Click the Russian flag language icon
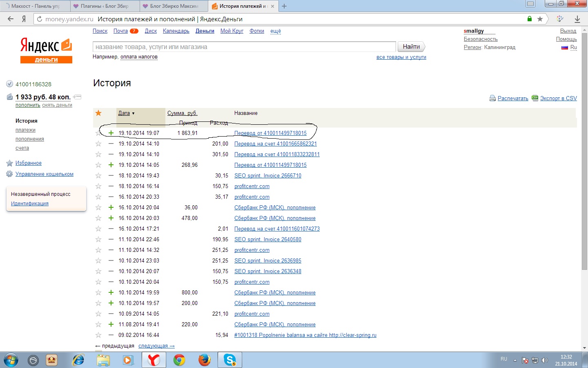 565,47
